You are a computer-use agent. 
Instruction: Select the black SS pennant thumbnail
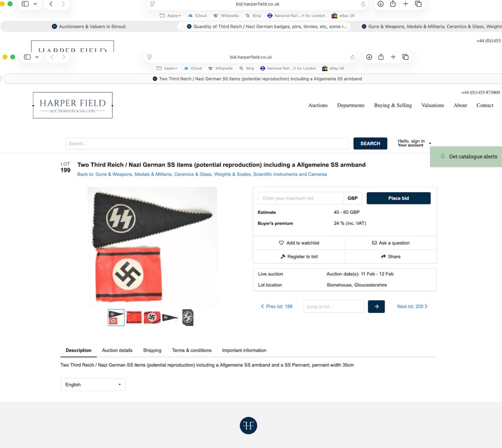pyautogui.click(x=170, y=318)
